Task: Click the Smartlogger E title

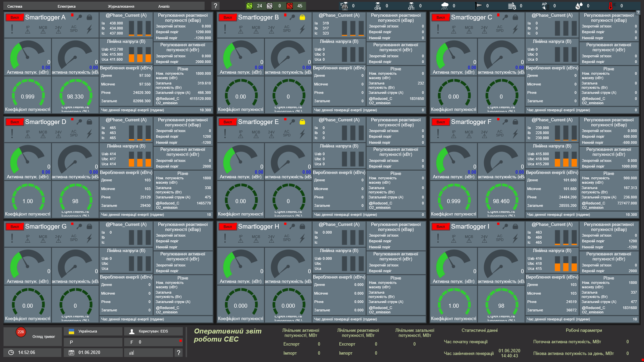Action: (258, 122)
